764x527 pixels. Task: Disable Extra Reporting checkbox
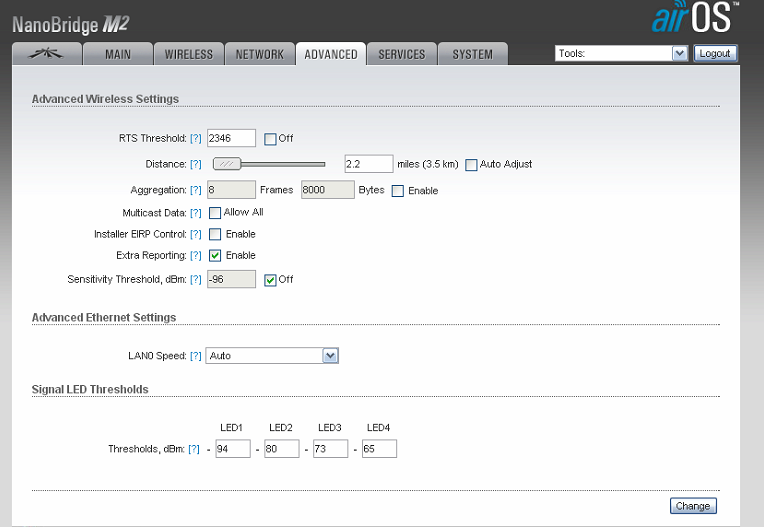(x=215, y=255)
